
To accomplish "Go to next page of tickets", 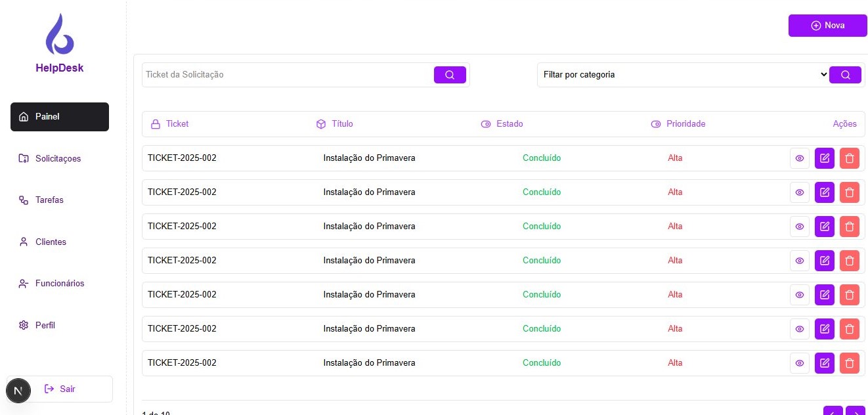I will pos(855,411).
